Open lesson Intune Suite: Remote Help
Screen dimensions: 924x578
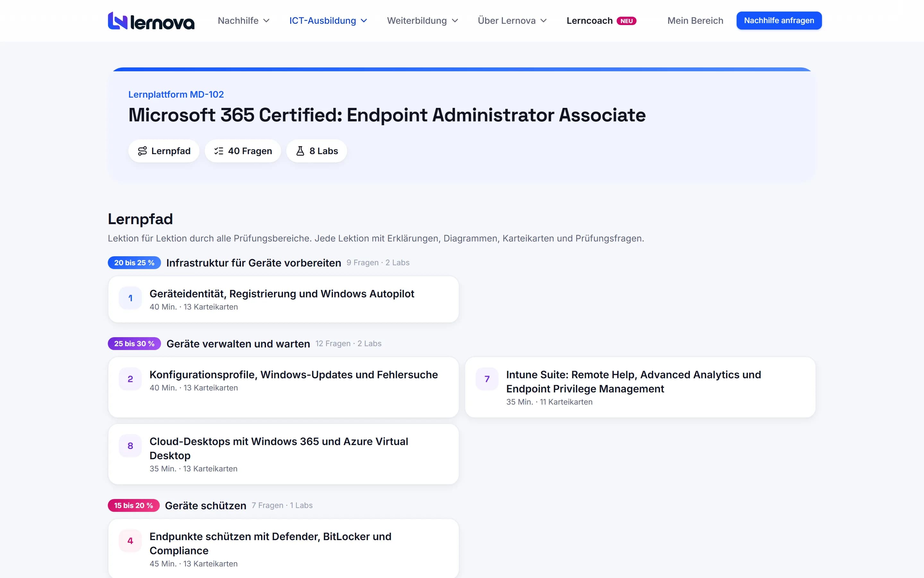click(x=640, y=387)
